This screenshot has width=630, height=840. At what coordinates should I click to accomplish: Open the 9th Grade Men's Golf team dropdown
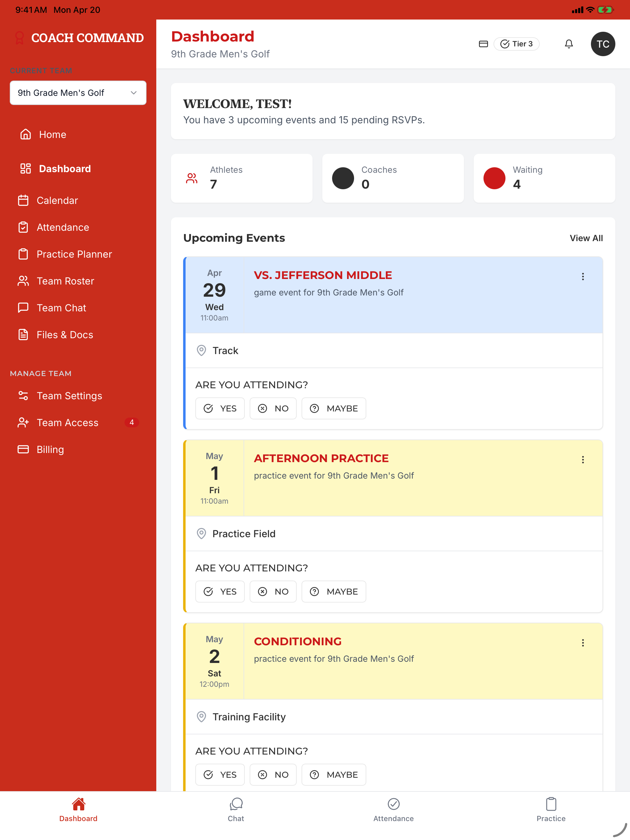[x=78, y=93]
